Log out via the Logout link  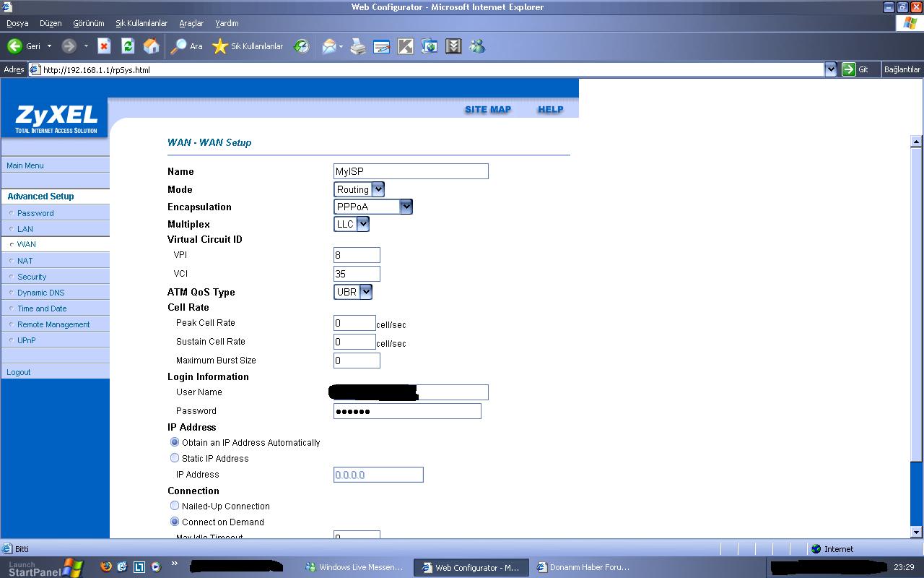[x=19, y=372]
